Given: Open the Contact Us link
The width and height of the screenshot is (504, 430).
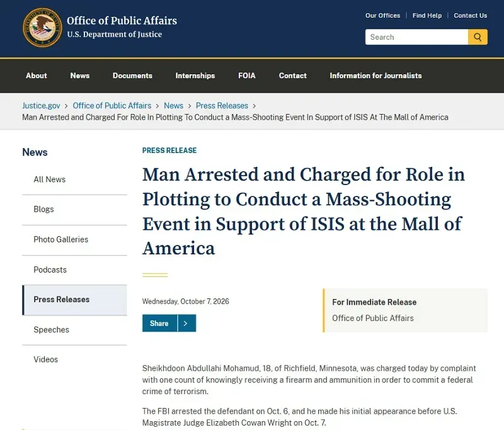Looking at the screenshot, I should (471, 15).
